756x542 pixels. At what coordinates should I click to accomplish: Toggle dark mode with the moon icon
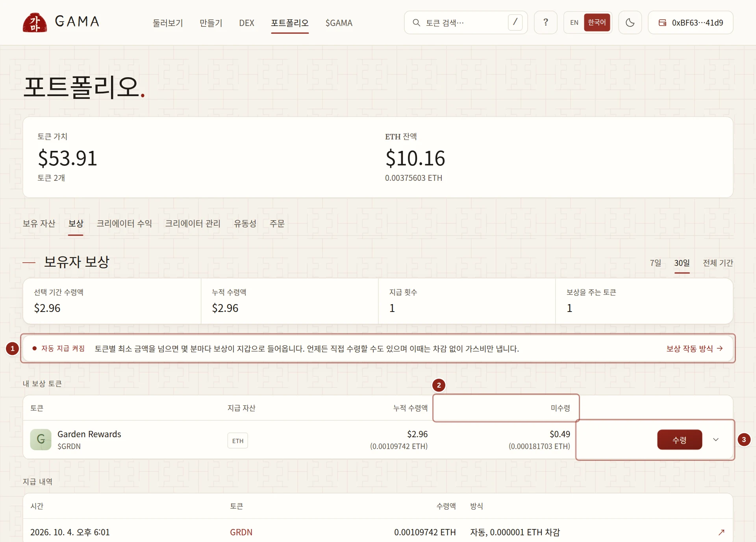[630, 22]
